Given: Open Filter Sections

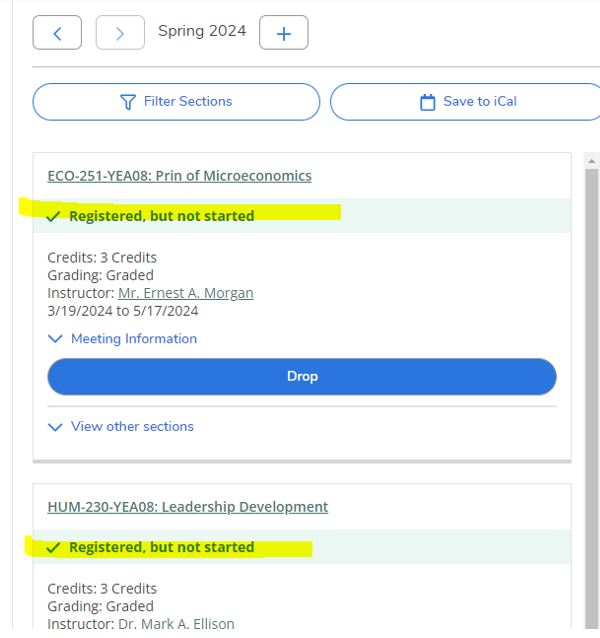Looking at the screenshot, I should click(176, 102).
